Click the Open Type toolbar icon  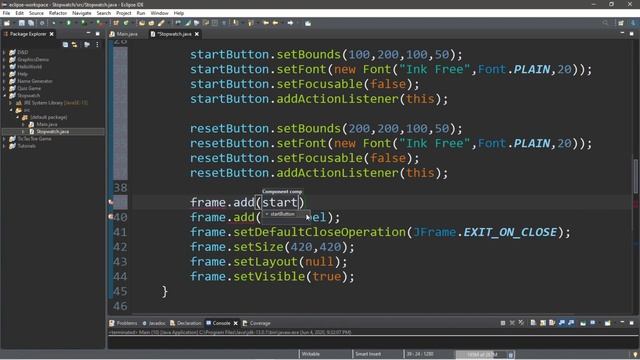point(142,23)
